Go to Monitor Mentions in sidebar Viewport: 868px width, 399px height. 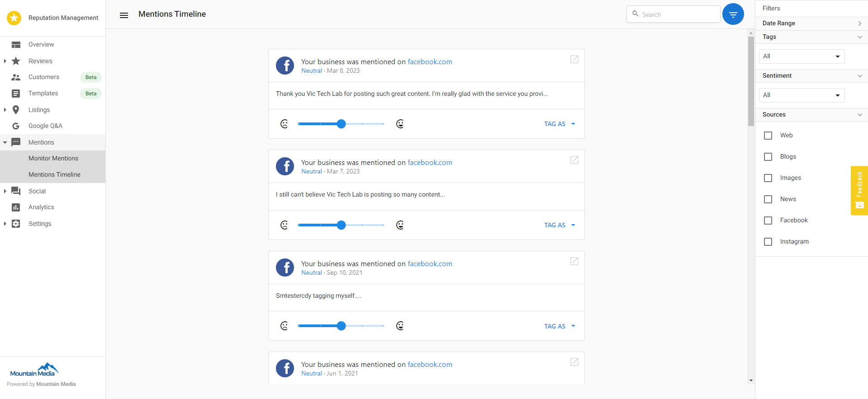pyautogui.click(x=53, y=159)
